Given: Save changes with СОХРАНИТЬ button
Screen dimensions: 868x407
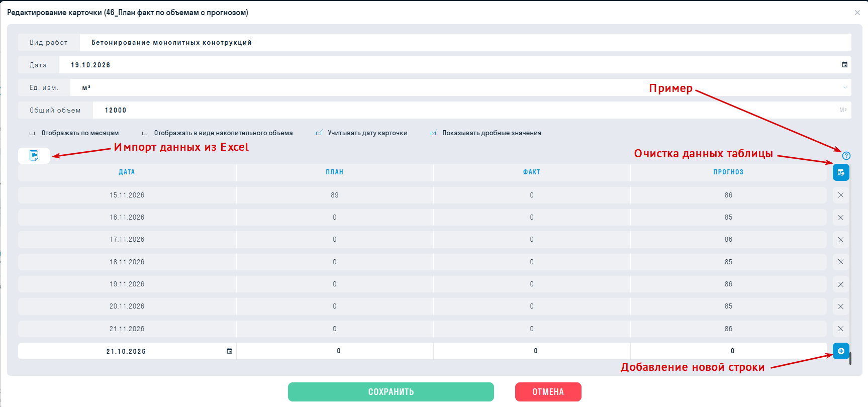Looking at the screenshot, I should click(391, 392).
